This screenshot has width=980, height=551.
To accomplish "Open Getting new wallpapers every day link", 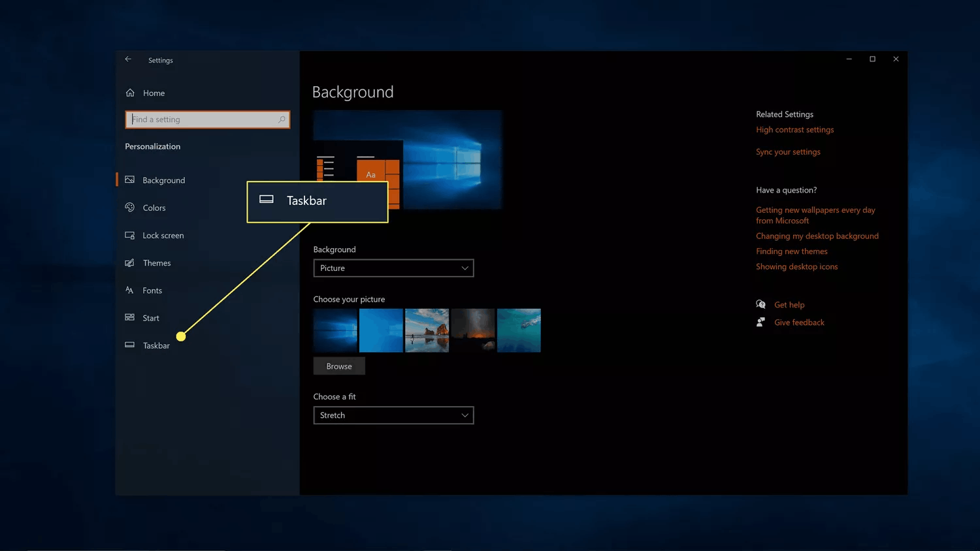I will (815, 215).
